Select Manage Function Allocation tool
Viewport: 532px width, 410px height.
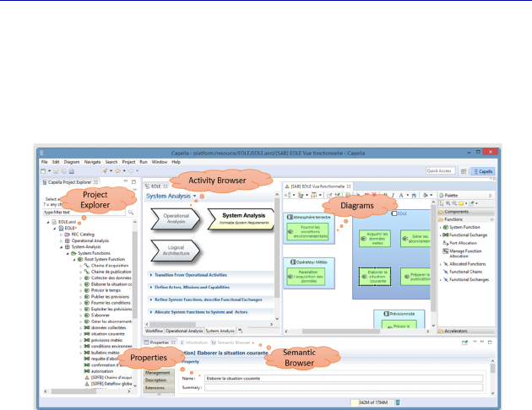click(463, 253)
